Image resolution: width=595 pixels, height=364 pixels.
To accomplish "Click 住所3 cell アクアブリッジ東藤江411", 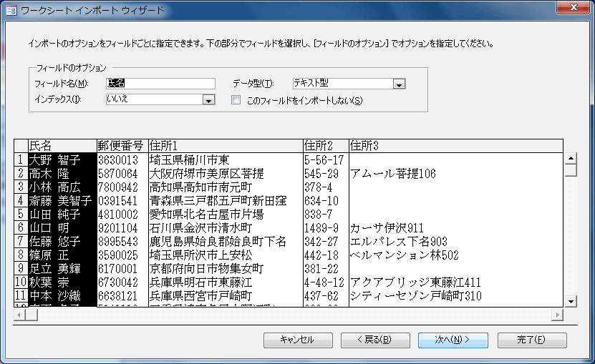I will pos(455,282).
